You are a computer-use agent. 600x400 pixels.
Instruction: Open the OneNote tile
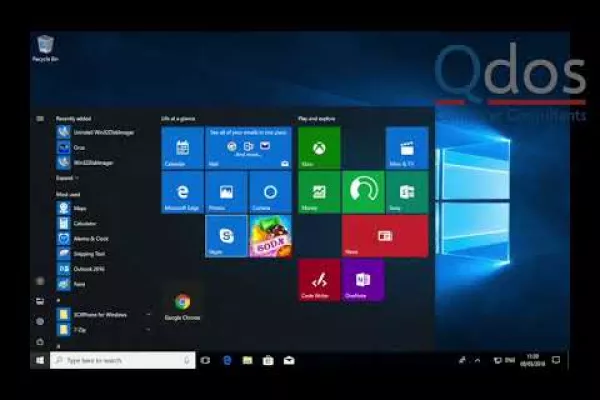point(362,281)
